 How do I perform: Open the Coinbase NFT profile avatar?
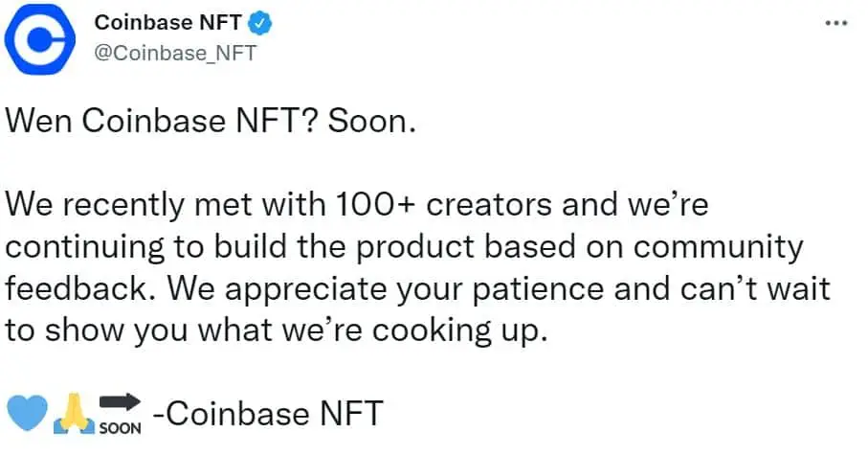(x=39, y=38)
